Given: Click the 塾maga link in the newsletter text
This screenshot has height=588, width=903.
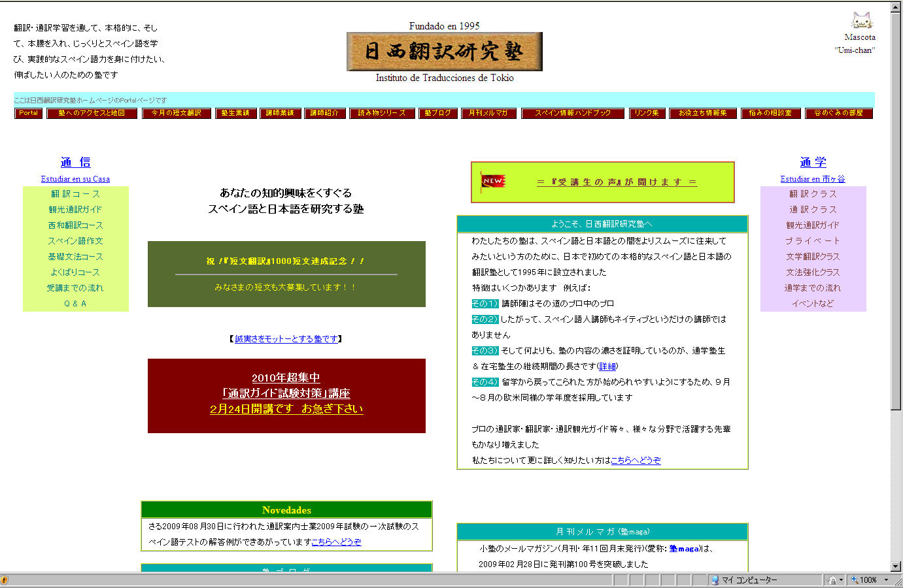Looking at the screenshot, I should pos(684,549).
